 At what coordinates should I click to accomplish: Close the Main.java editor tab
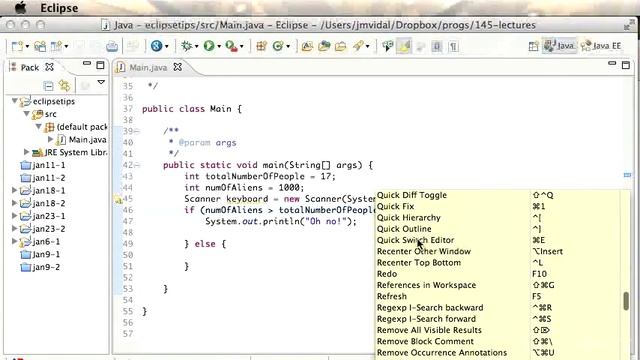tap(178, 67)
